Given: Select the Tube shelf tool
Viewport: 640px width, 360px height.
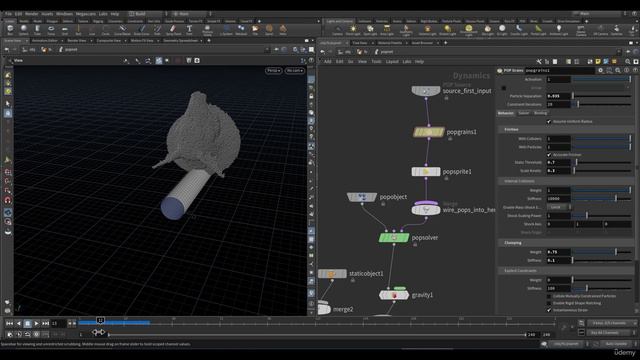Looking at the screenshot, I should (x=37, y=30).
